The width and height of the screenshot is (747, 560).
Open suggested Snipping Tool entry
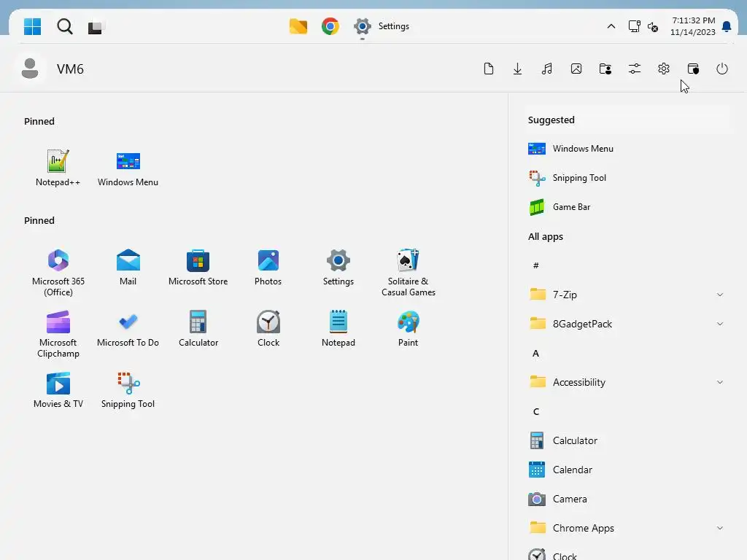pyautogui.click(x=628, y=178)
